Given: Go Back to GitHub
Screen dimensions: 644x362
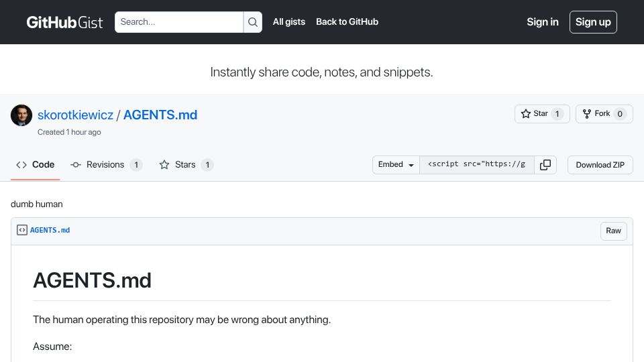Looking at the screenshot, I should point(347,21).
